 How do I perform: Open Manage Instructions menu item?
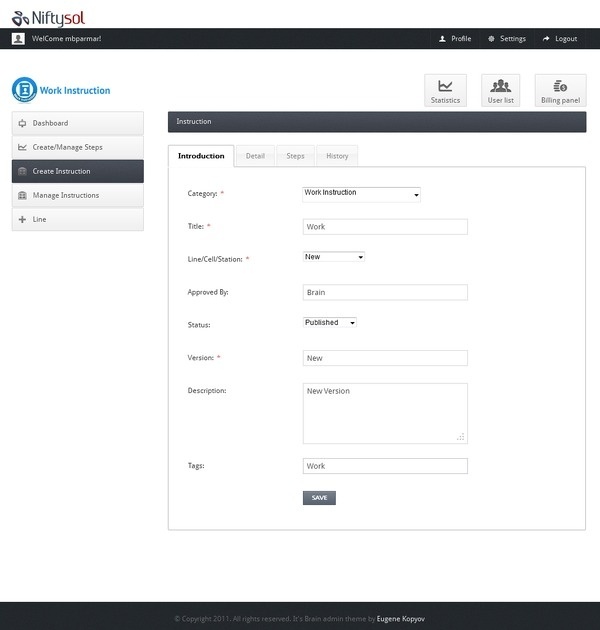click(x=78, y=195)
